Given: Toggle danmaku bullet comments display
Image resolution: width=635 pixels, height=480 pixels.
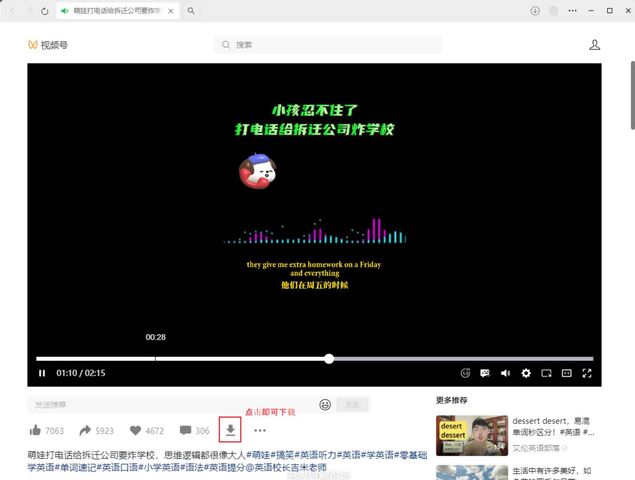Looking at the screenshot, I should point(485,373).
